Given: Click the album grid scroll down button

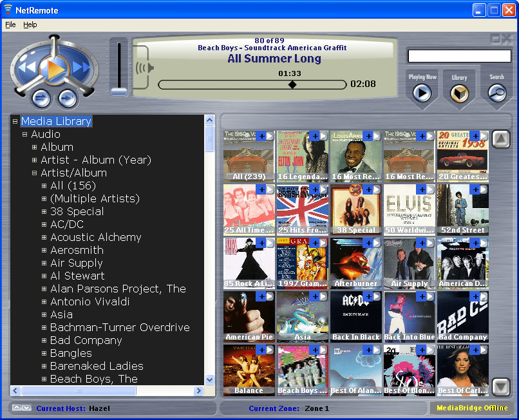Looking at the screenshot, I should (501, 387).
